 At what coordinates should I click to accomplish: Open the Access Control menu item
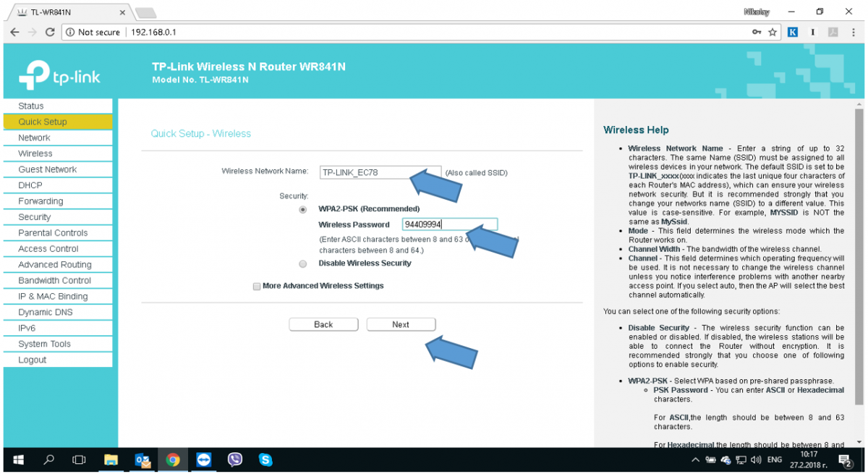tap(58, 249)
